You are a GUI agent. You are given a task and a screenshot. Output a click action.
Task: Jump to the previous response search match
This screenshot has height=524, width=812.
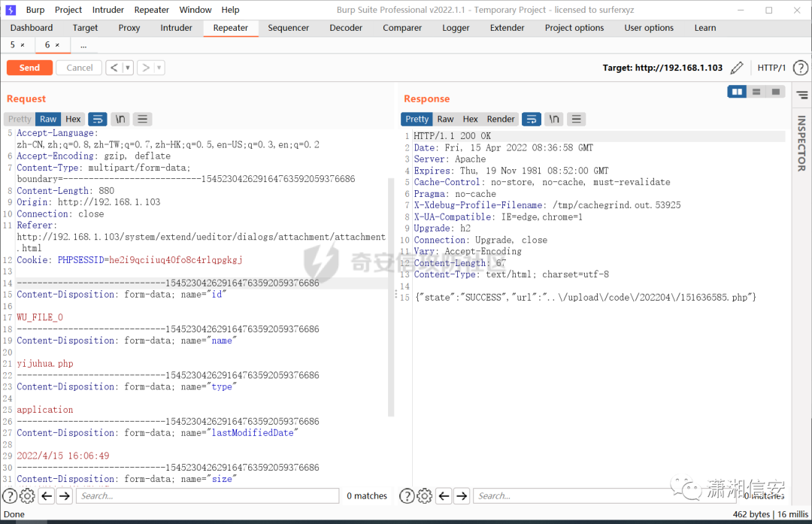(444, 496)
